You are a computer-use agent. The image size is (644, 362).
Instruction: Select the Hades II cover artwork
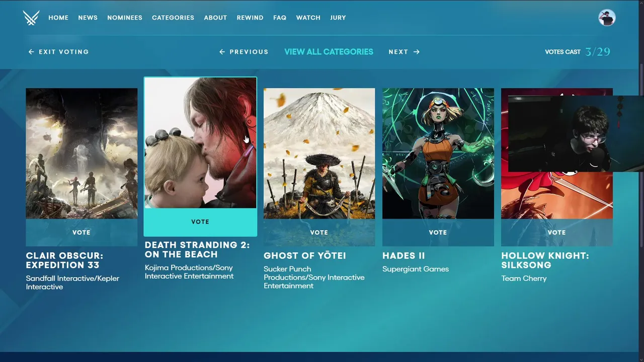438,153
